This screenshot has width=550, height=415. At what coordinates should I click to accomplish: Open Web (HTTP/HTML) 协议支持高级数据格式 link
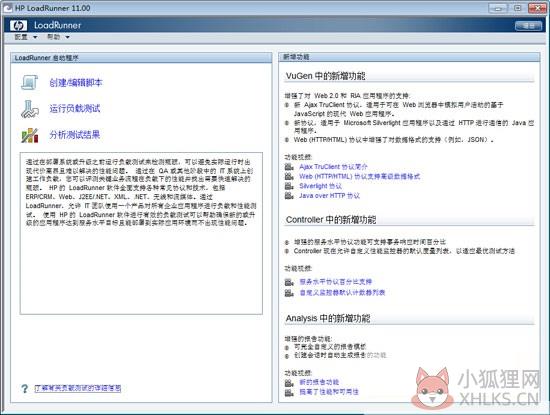[360, 176]
